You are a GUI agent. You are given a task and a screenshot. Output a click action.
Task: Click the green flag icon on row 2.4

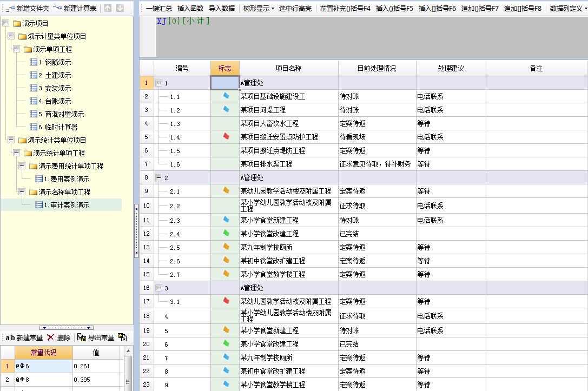[225, 233]
